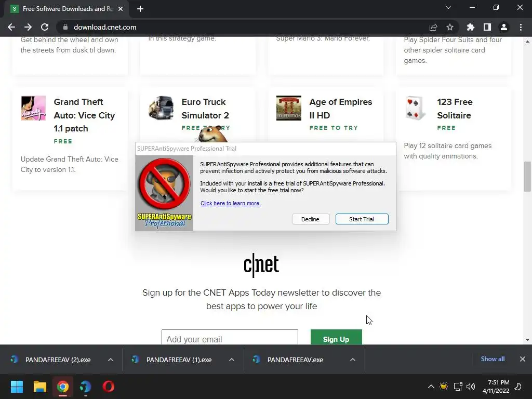This screenshot has width=532, height=399.
Task: Open the Panda app on the taskbar
Action: (86, 387)
